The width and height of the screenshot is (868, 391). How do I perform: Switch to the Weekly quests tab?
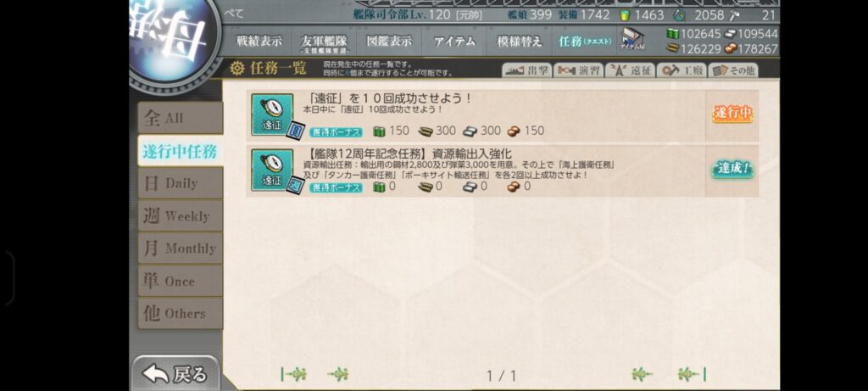pos(181,216)
